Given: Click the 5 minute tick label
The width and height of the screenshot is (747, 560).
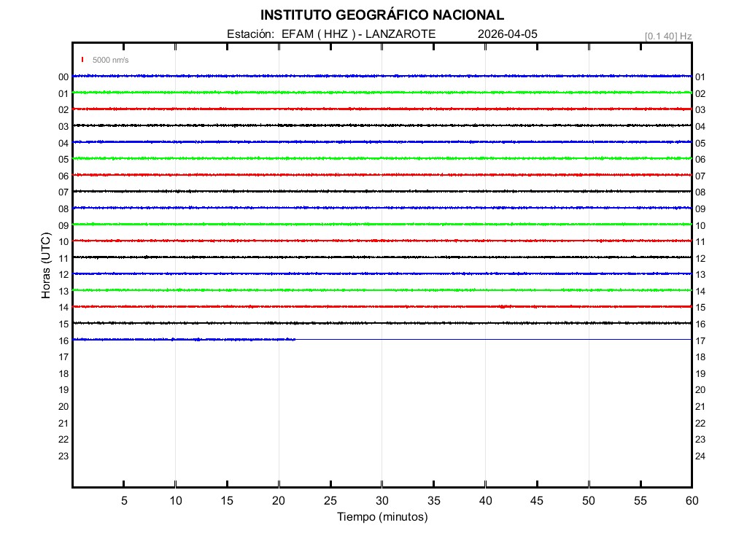Looking at the screenshot, I should tap(124, 501).
